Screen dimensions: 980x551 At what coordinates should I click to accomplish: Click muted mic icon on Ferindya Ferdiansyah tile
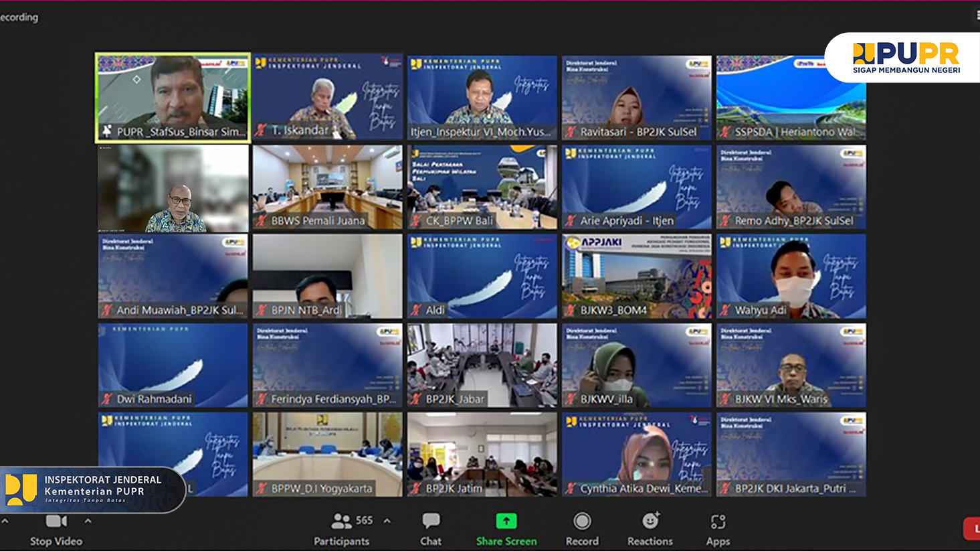click(261, 399)
